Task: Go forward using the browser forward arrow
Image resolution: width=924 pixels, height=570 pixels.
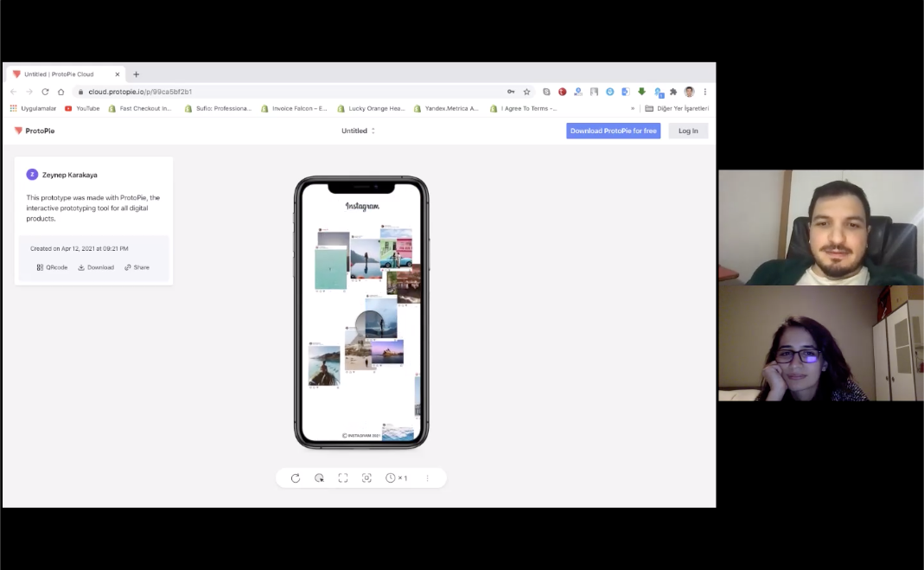Action: tap(29, 92)
